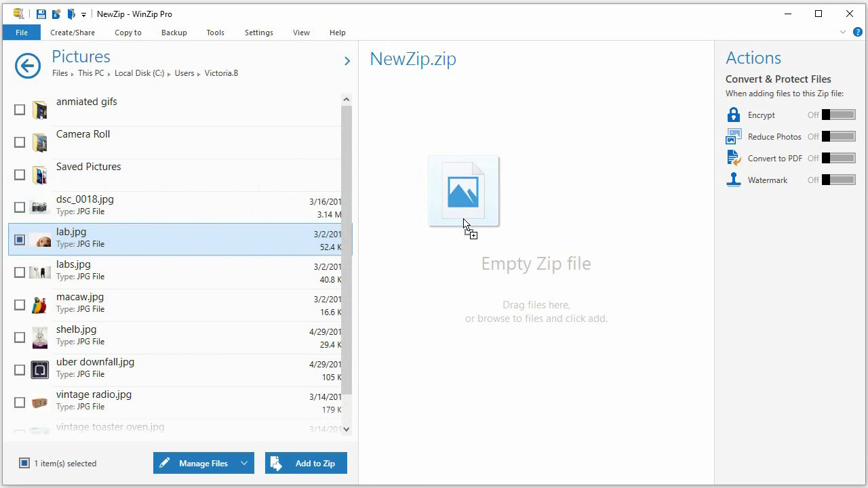
Task: Click the pencil icon on Manage Files
Action: click(164, 463)
